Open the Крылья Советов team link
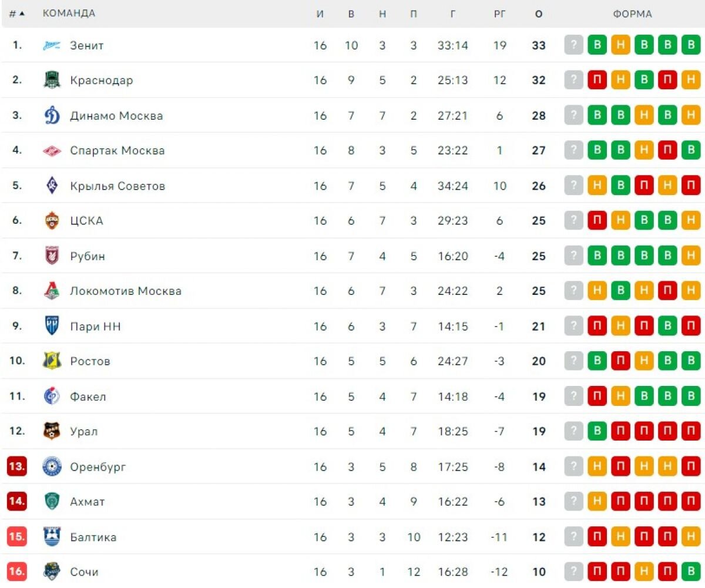Image resolution: width=705 pixels, height=588 pixels. [x=117, y=186]
